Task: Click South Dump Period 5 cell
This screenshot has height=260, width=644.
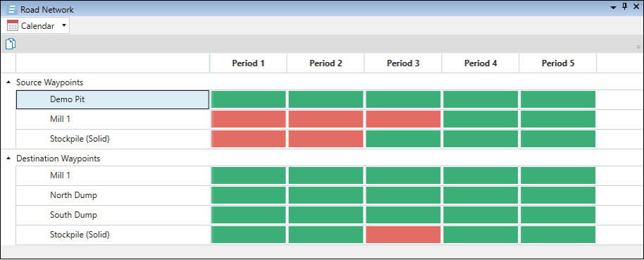Action: pyautogui.click(x=558, y=215)
